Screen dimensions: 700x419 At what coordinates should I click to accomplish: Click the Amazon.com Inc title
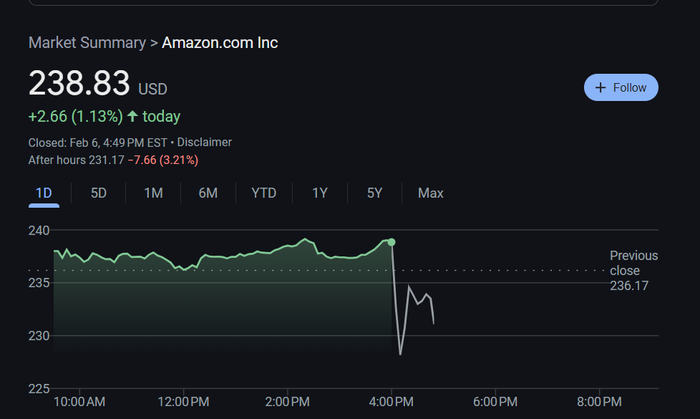point(220,43)
